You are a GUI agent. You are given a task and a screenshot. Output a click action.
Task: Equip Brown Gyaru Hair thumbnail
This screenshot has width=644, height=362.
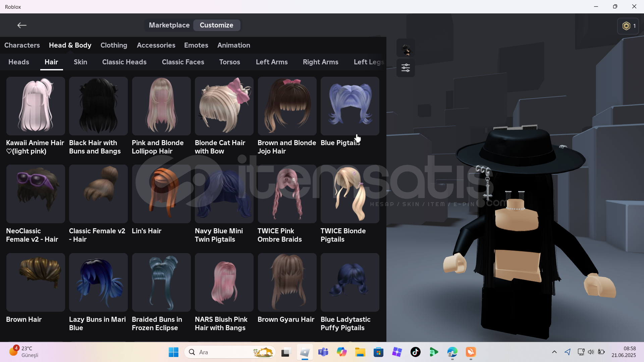(x=287, y=282)
